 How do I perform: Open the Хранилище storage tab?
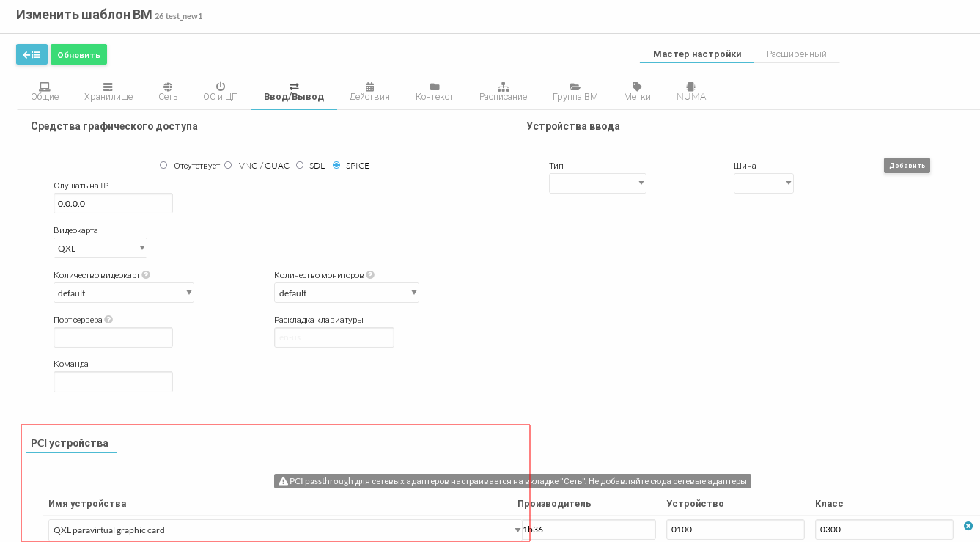tap(108, 92)
